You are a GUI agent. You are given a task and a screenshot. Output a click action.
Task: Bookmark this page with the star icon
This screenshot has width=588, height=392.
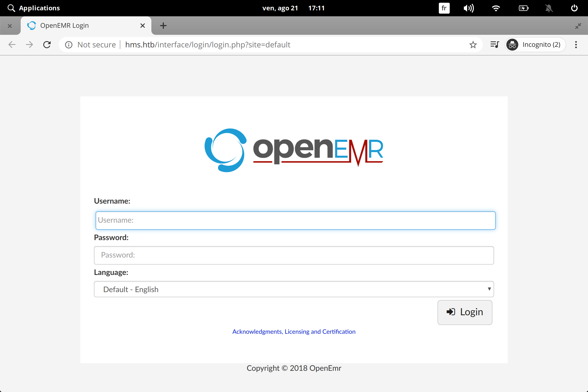click(473, 45)
